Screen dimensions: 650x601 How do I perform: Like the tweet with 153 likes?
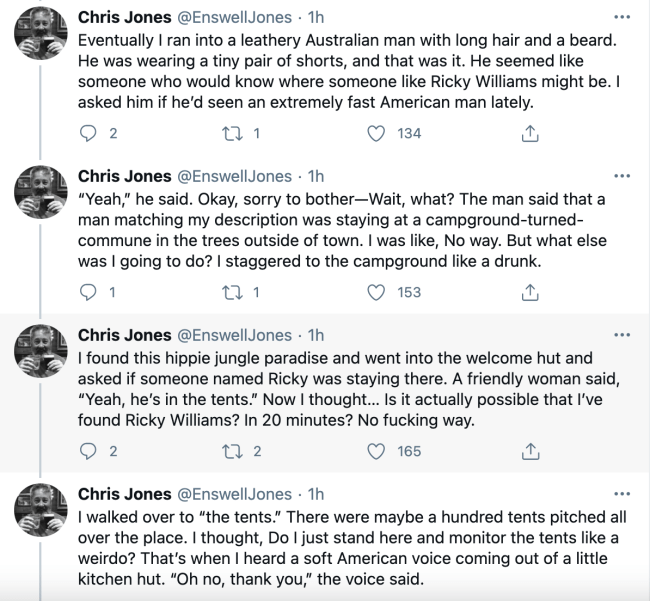[377, 292]
